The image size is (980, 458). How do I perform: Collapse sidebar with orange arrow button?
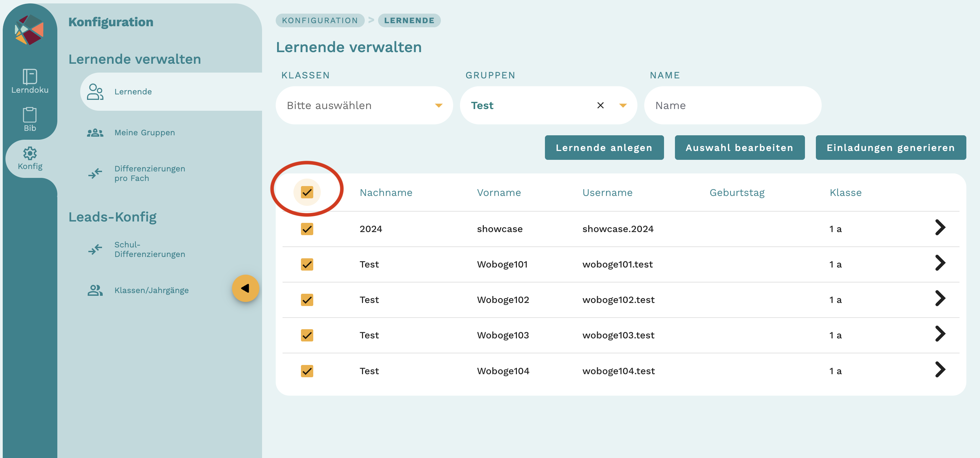click(x=245, y=289)
